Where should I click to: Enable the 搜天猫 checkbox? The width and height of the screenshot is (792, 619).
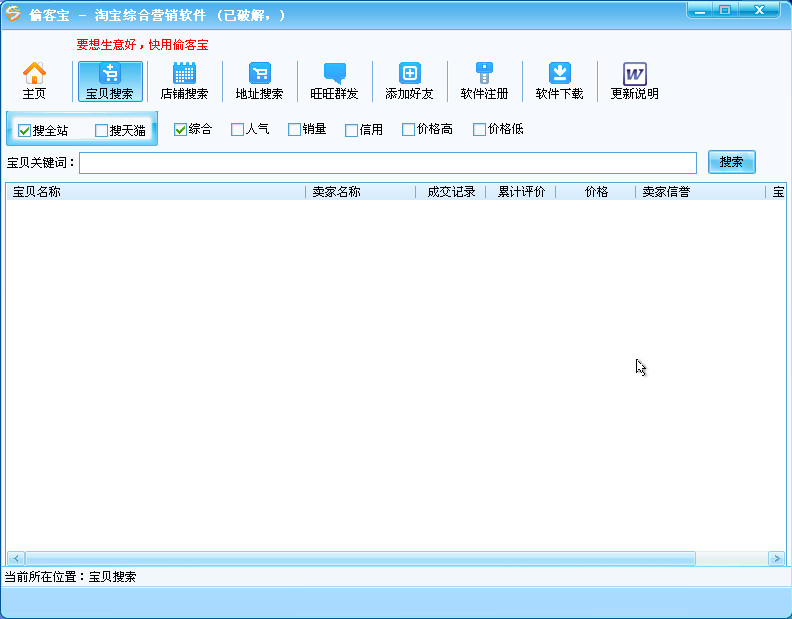click(x=102, y=131)
